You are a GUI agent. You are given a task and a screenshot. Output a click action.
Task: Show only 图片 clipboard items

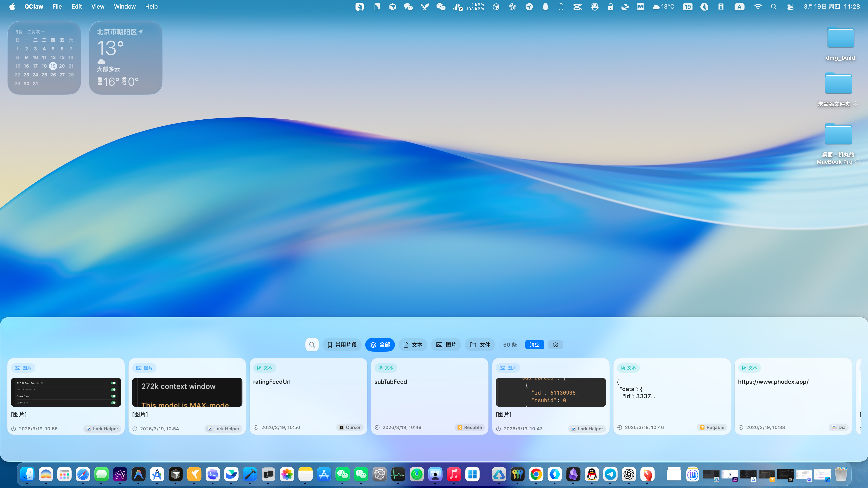click(446, 344)
